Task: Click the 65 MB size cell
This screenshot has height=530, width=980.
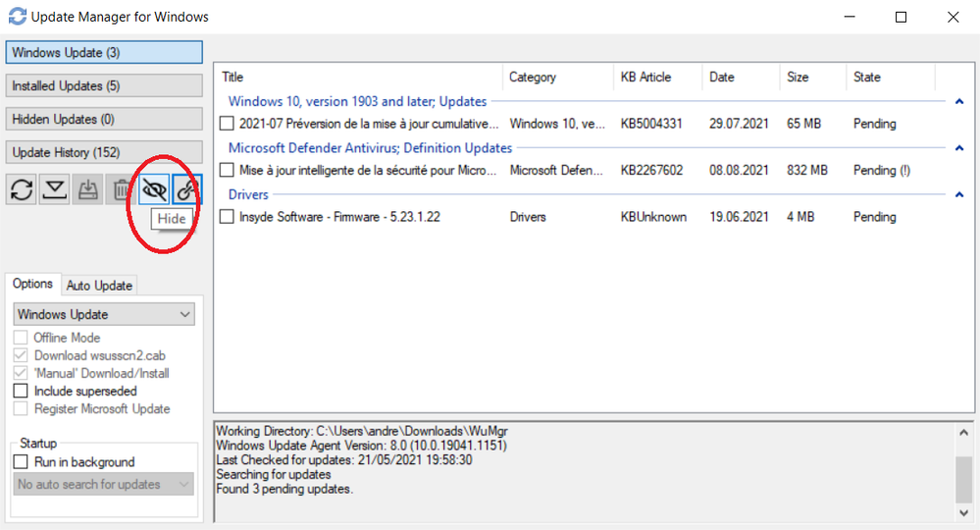Action: click(803, 124)
